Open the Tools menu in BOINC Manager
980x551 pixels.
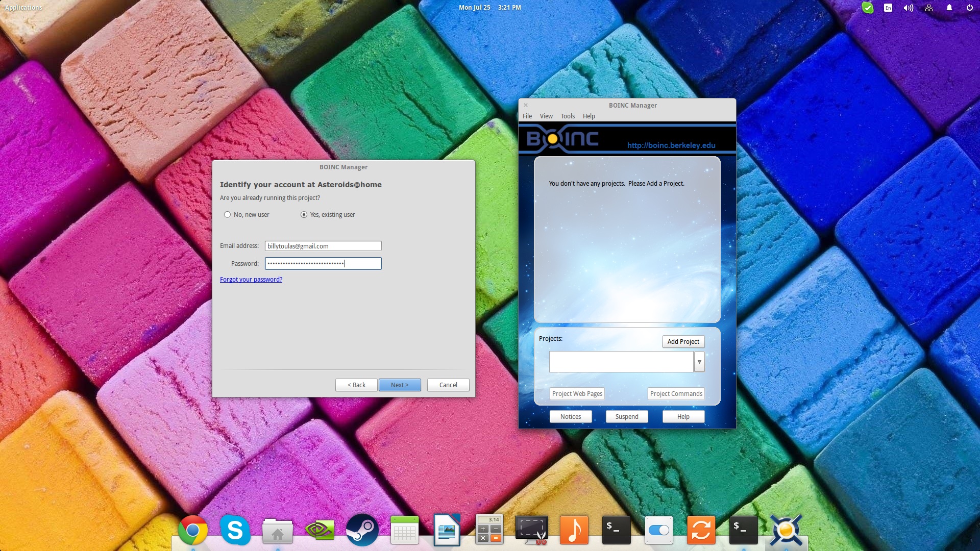tap(568, 116)
